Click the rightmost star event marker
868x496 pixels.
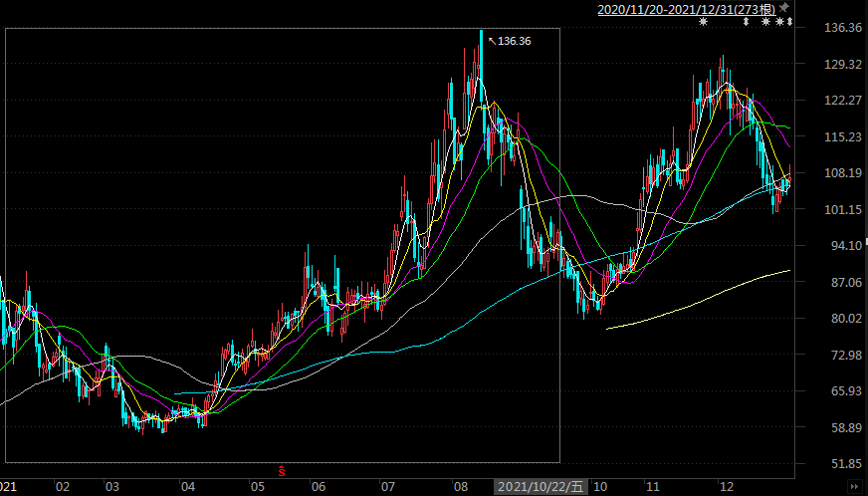[779, 22]
